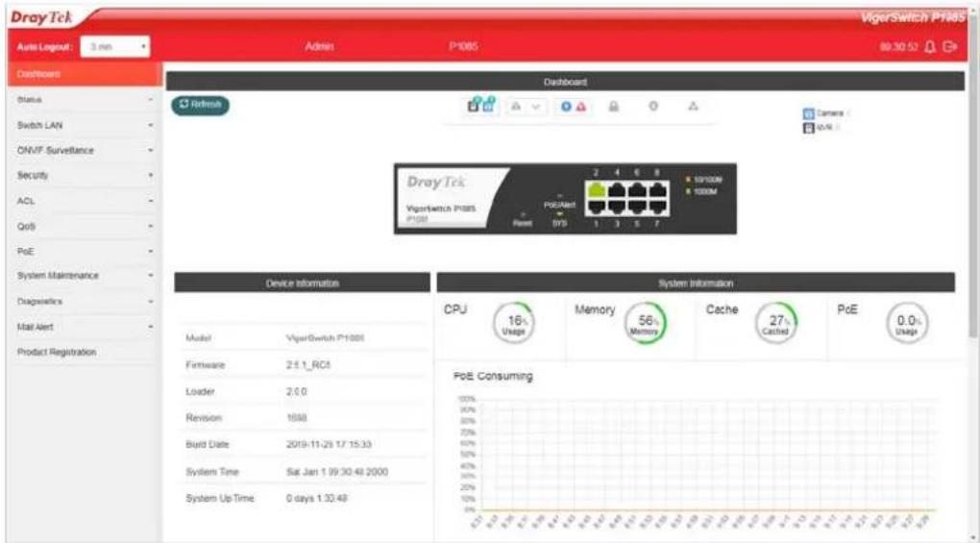Expand the QoS menu

[x=85, y=226]
